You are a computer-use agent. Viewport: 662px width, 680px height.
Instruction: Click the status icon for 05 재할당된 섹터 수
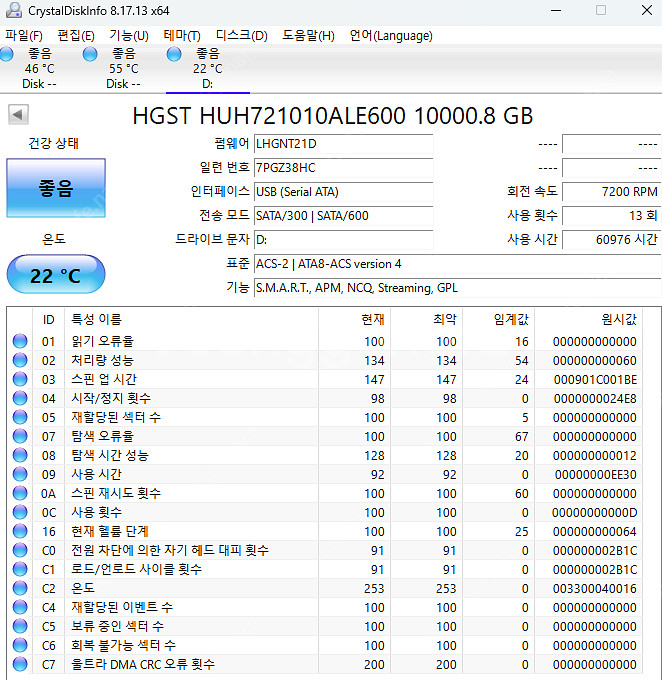click(20, 417)
